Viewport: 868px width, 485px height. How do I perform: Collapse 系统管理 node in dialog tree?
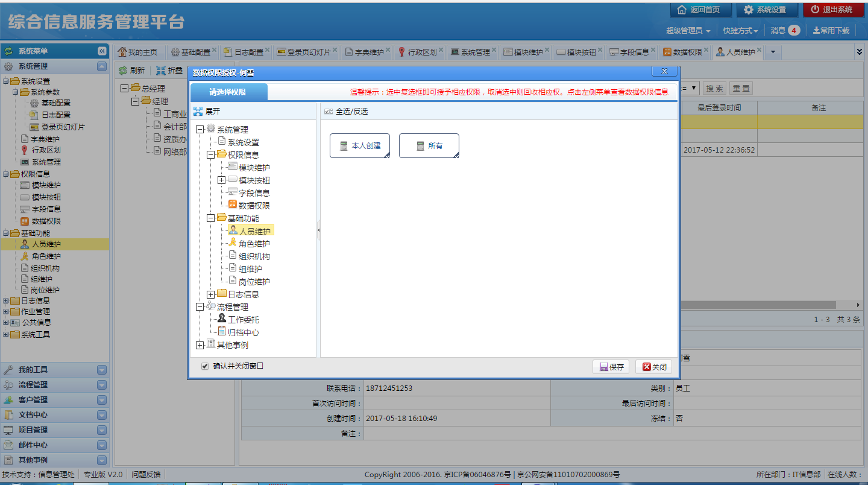coord(200,129)
